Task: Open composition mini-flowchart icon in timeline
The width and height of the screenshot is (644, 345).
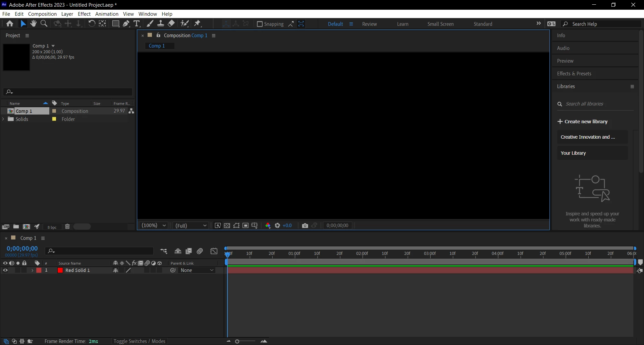Action: pos(164,251)
